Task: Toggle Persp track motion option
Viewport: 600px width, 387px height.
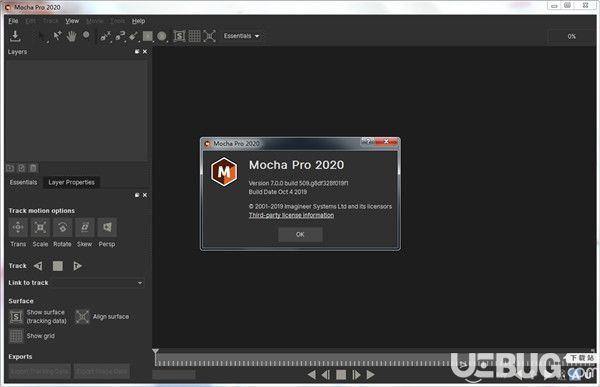Action: coord(107,227)
